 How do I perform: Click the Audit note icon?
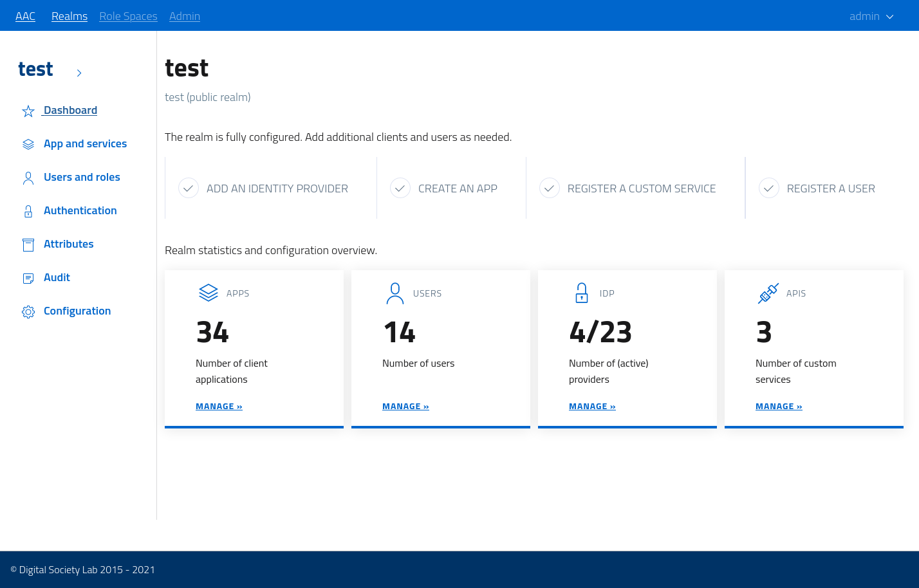(x=28, y=279)
